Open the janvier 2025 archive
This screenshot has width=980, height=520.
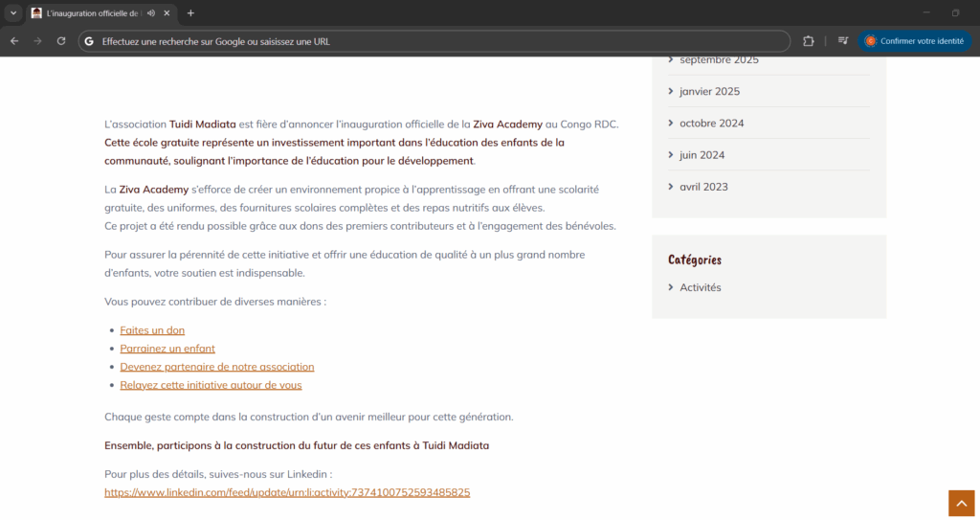tap(709, 92)
